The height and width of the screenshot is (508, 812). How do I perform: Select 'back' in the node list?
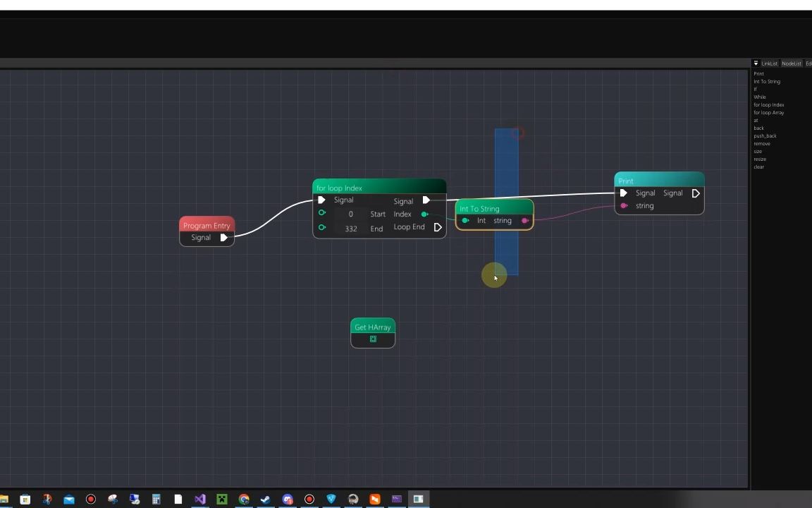pos(758,128)
